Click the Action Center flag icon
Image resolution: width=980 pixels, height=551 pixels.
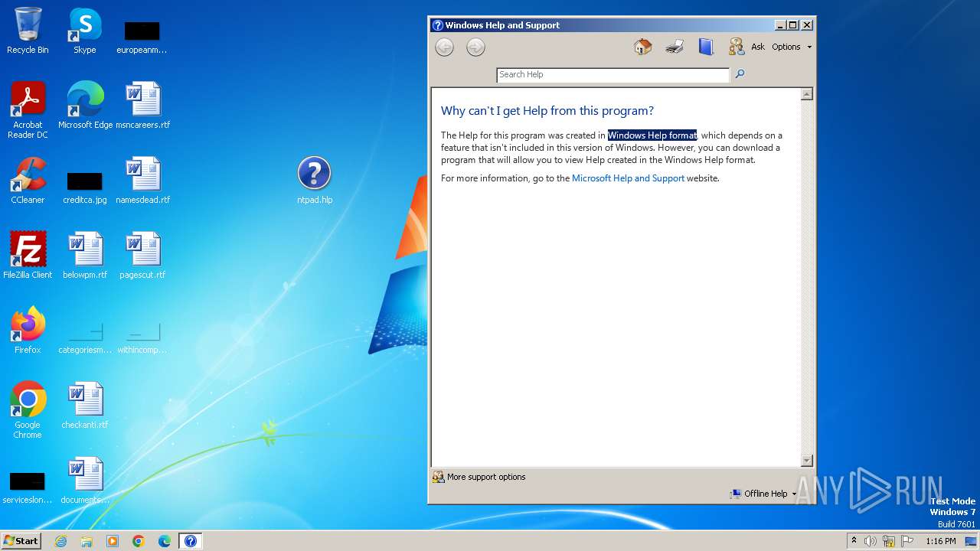click(x=907, y=541)
